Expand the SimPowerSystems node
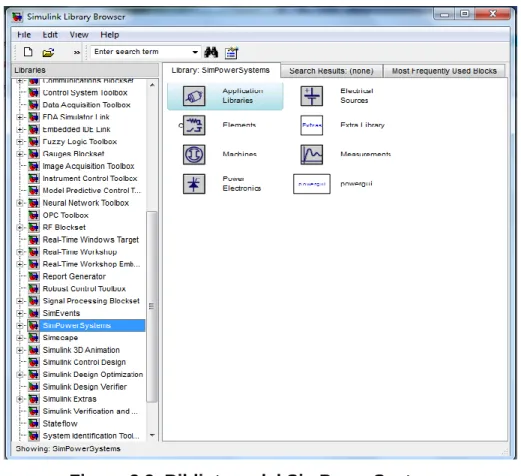 click(x=20, y=325)
